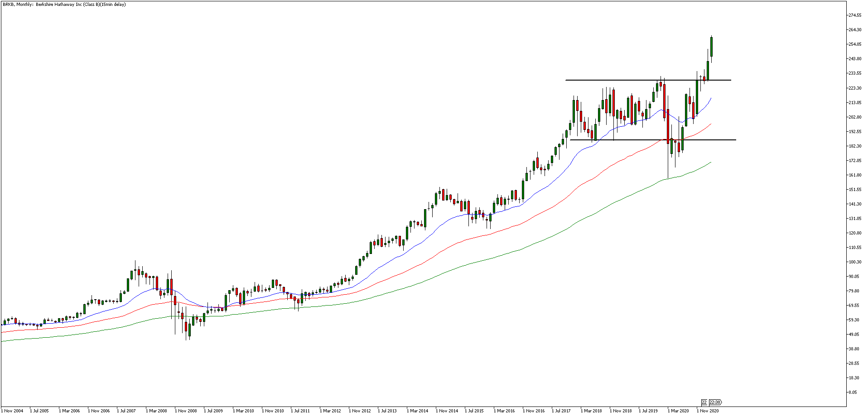Click the 223.30 price scale label

[x=855, y=88]
